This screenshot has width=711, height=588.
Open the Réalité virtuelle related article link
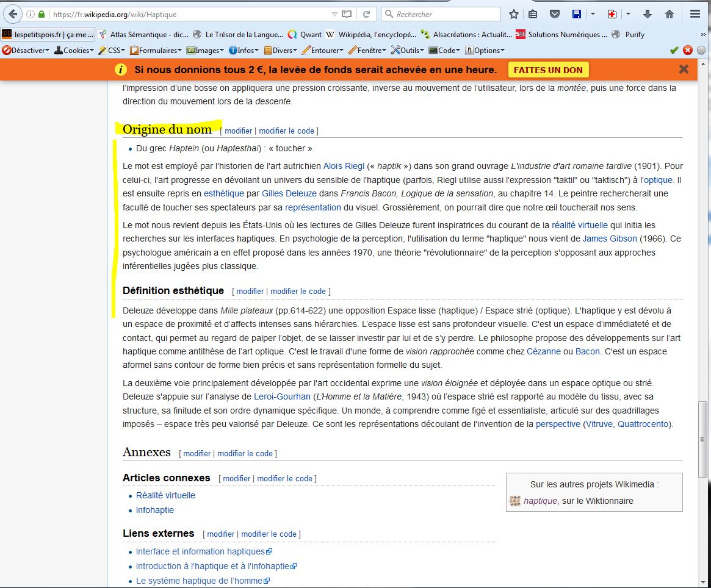click(x=165, y=495)
